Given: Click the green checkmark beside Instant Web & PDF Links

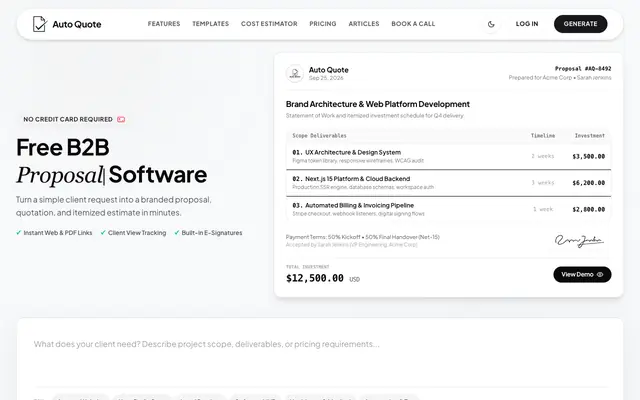Looking at the screenshot, I should coord(18,233).
